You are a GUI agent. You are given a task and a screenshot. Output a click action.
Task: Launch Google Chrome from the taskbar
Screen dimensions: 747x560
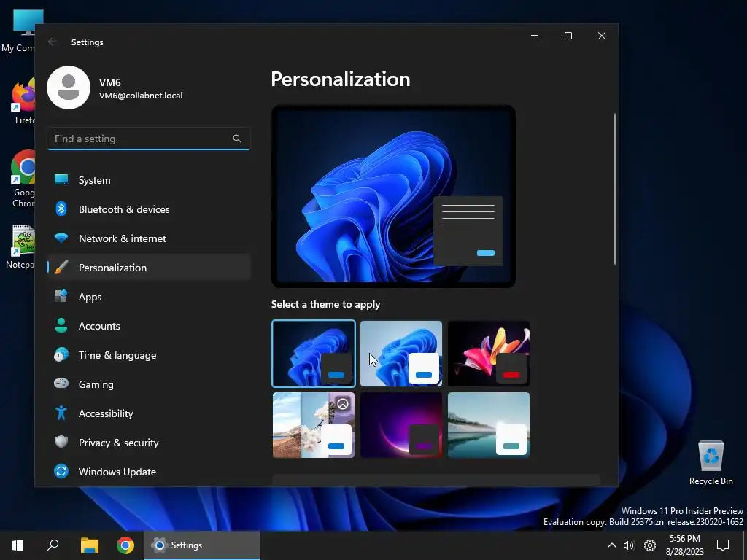[x=125, y=545]
